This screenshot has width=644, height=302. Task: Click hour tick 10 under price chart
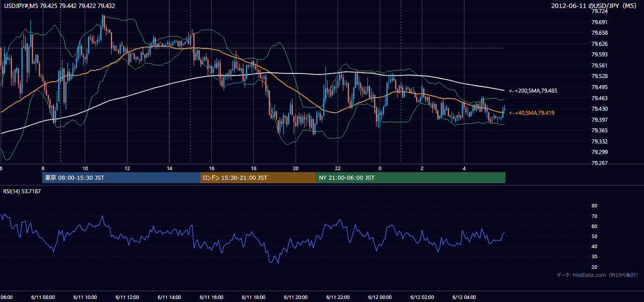click(x=85, y=169)
